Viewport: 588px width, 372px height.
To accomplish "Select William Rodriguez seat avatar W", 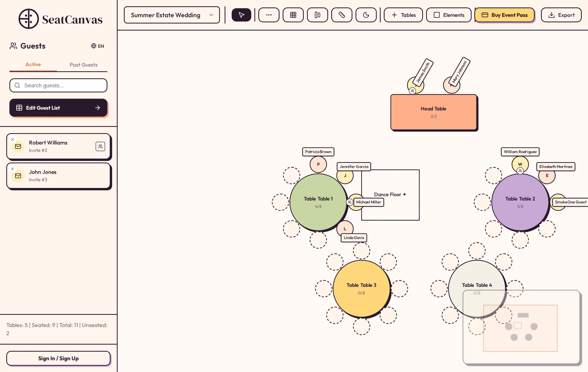I will coord(520,164).
